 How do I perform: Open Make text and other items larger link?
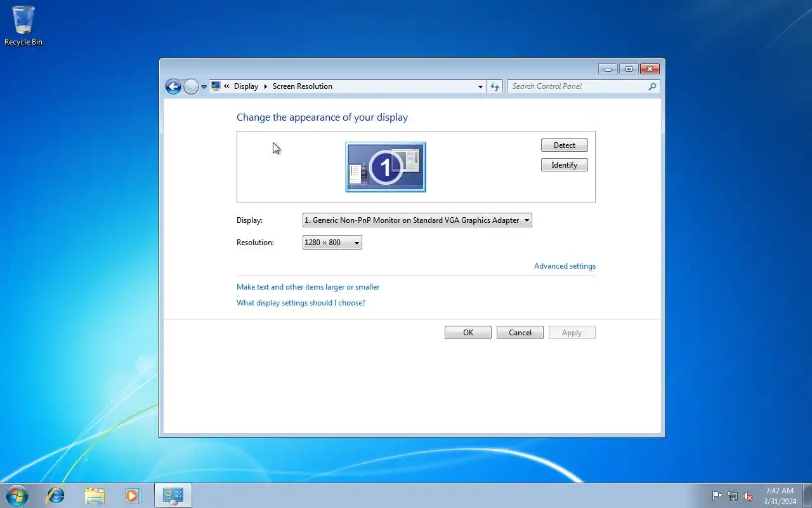click(308, 287)
